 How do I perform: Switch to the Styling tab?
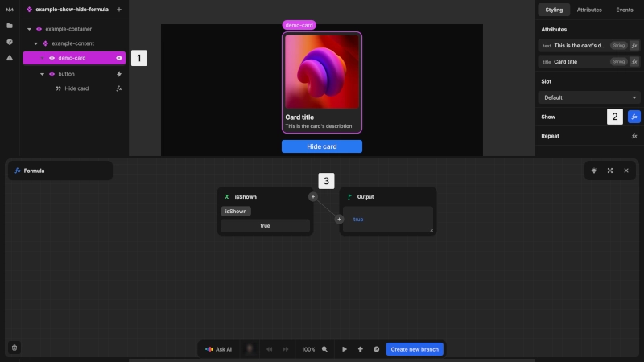click(x=554, y=10)
